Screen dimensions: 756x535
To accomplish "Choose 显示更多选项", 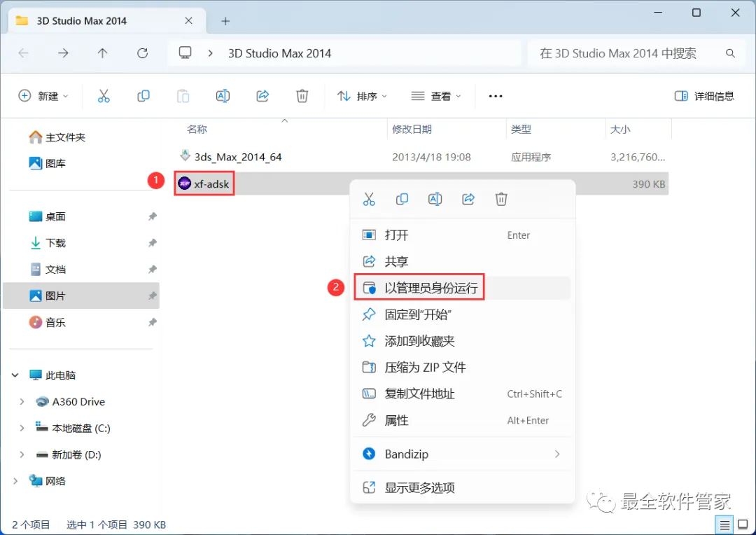I will 463,487.
